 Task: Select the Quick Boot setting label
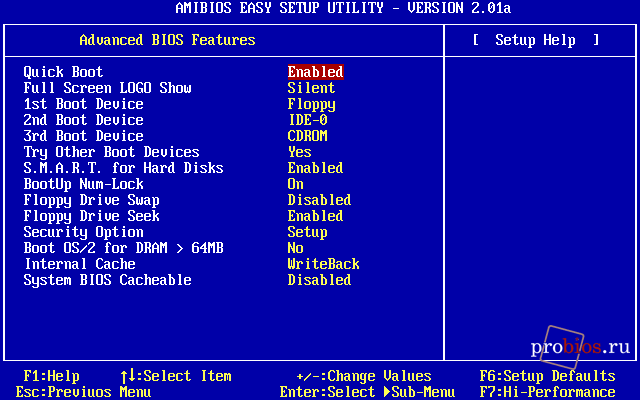coord(63,72)
